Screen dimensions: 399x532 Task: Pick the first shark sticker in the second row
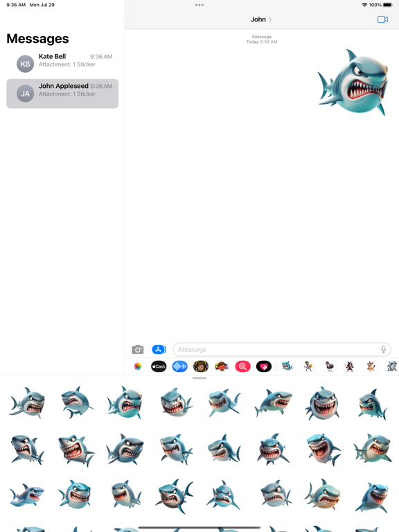(x=27, y=450)
